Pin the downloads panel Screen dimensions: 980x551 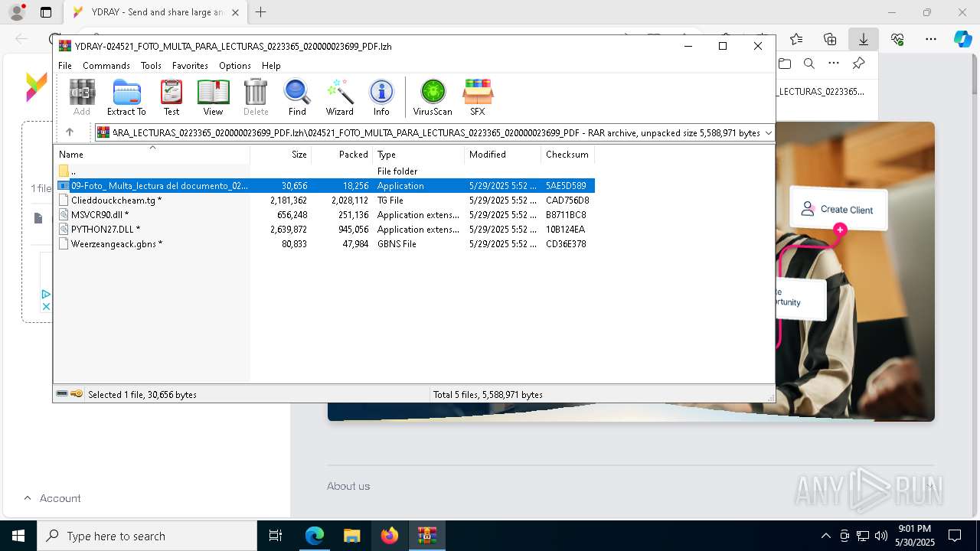click(858, 64)
